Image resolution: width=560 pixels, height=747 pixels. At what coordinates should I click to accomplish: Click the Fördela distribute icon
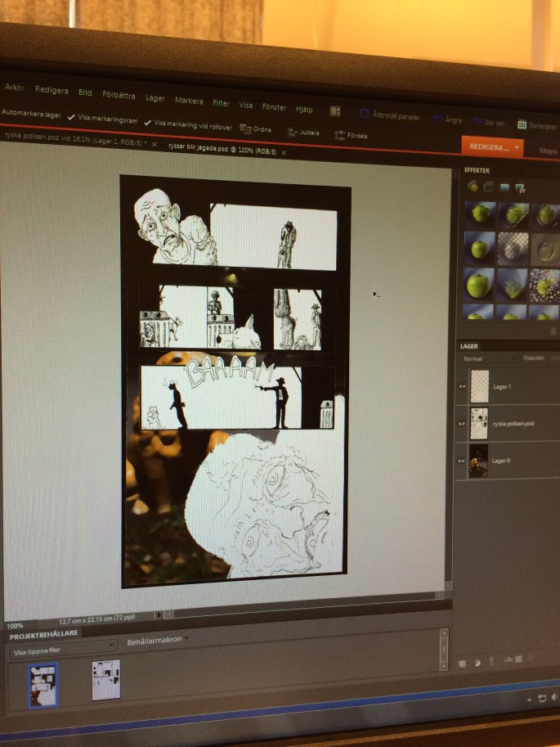[x=339, y=134]
